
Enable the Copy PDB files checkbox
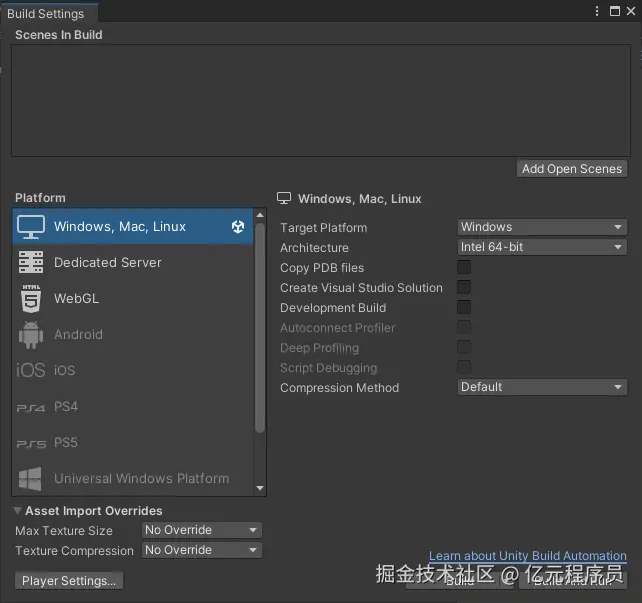(x=464, y=267)
